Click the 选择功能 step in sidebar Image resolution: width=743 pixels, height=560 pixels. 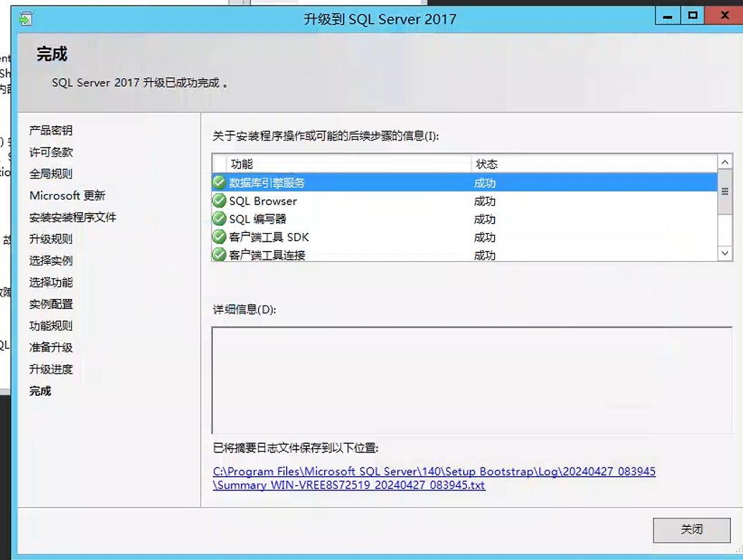tap(51, 283)
